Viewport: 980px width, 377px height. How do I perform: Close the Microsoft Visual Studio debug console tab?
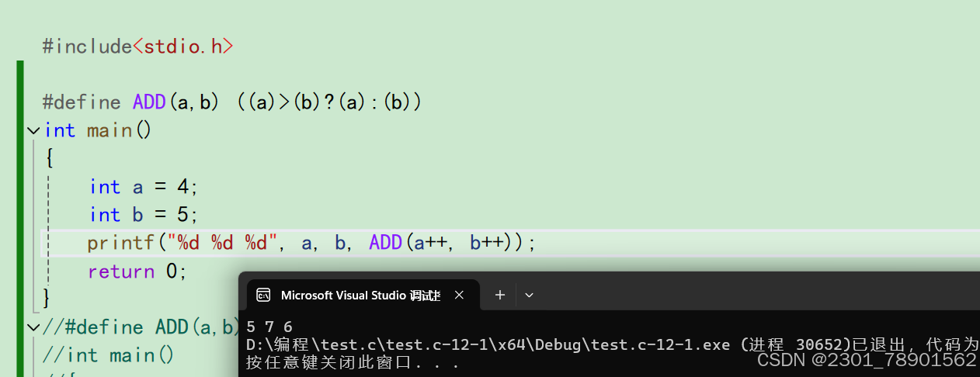pos(459,295)
